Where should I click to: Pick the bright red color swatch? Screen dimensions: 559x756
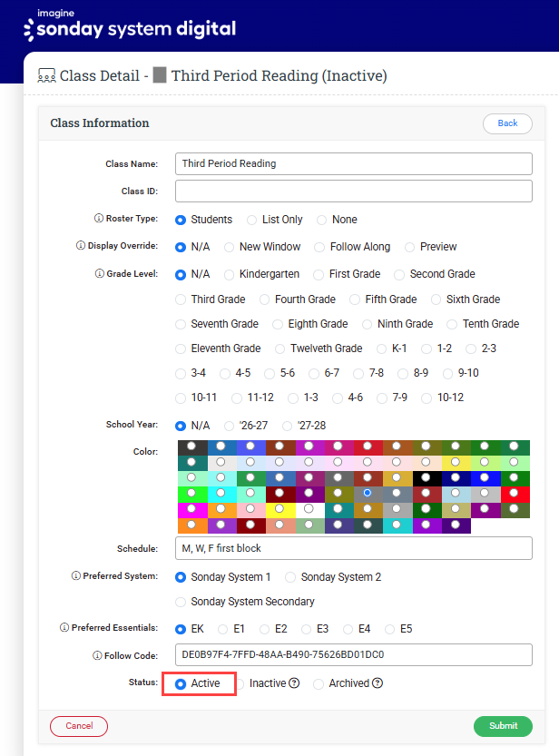click(x=514, y=495)
